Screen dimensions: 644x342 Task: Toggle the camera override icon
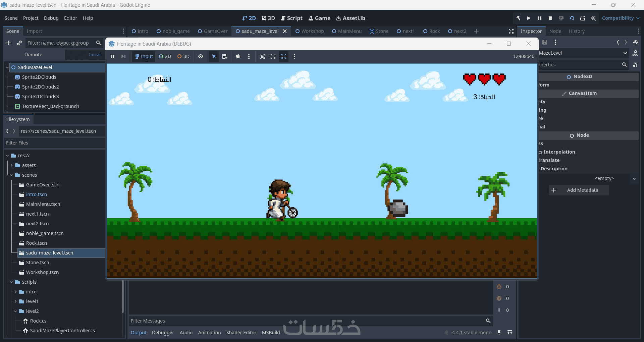pyautogui.click(x=238, y=56)
